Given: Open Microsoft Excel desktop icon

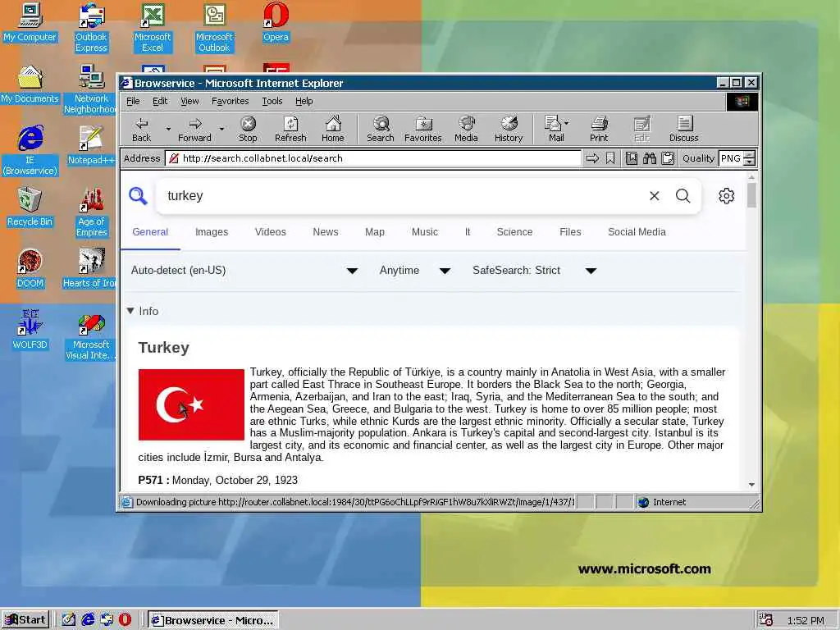Looking at the screenshot, I should pyautogui.click(x=153, y=28).
